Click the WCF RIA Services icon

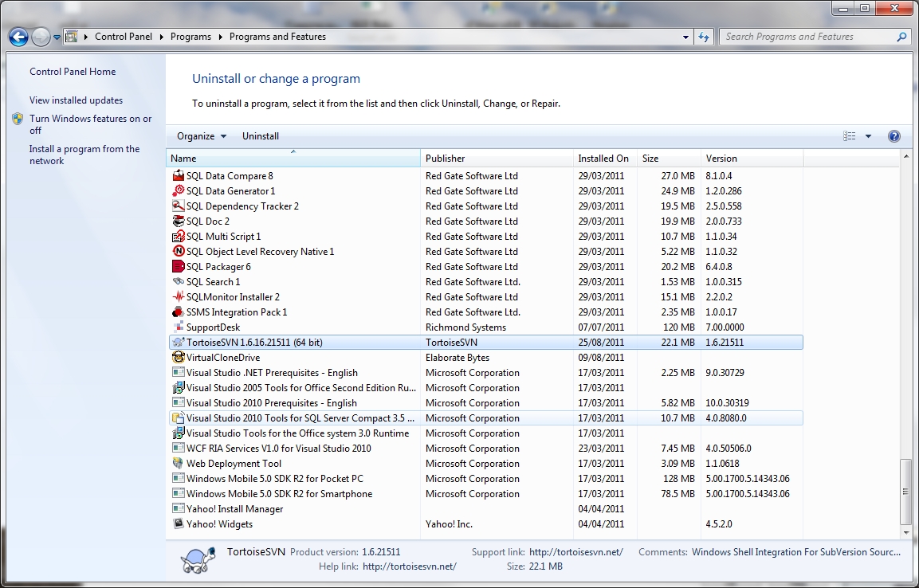(179, 448)
